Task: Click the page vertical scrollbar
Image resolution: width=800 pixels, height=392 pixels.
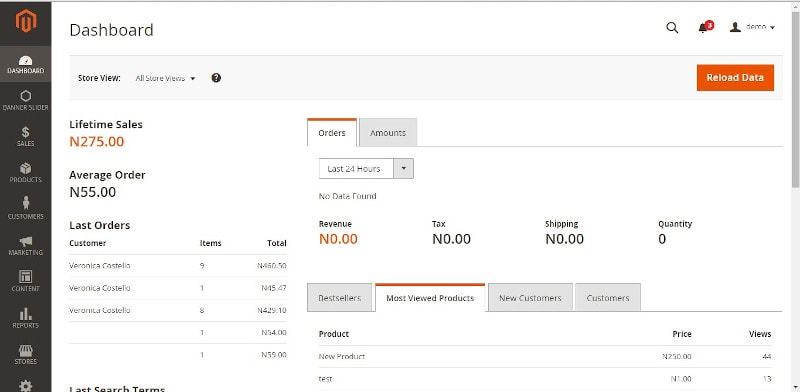Action: pyautogui.click(x=795, y=102)
